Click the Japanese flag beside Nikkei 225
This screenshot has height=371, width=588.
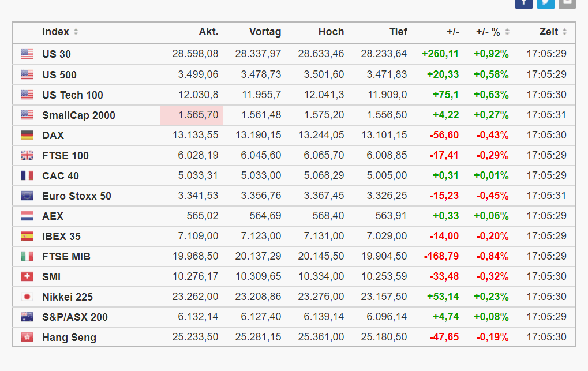click(x=27, y=297)
